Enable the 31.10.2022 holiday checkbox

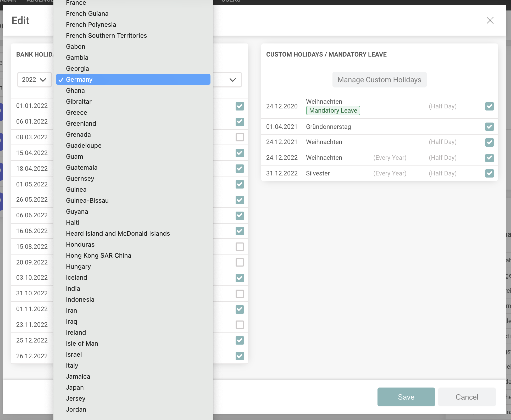[240, 294]
